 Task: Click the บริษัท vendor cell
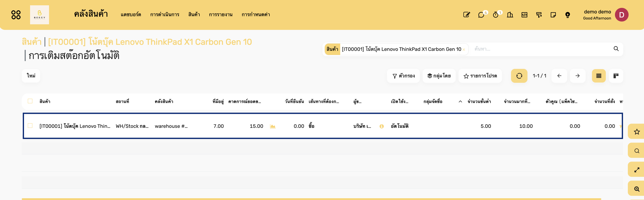[362, 126]
